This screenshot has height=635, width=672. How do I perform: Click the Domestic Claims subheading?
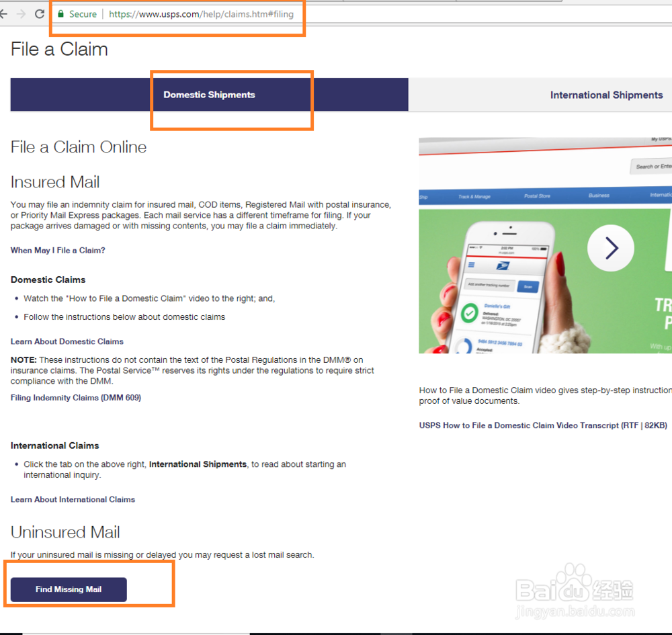48,280
